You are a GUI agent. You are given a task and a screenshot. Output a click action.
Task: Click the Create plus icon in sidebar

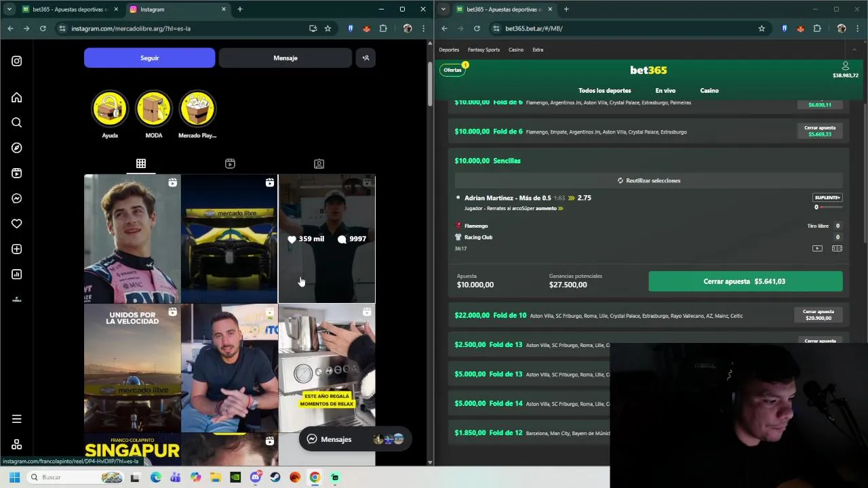[x=16, y=249]
